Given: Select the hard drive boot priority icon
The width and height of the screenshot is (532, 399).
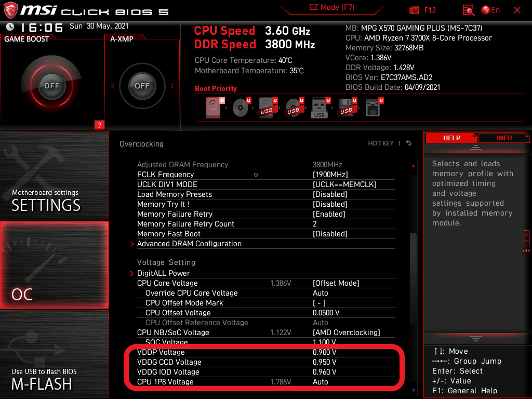Looking at the screenshot, I should pos(212,107).
